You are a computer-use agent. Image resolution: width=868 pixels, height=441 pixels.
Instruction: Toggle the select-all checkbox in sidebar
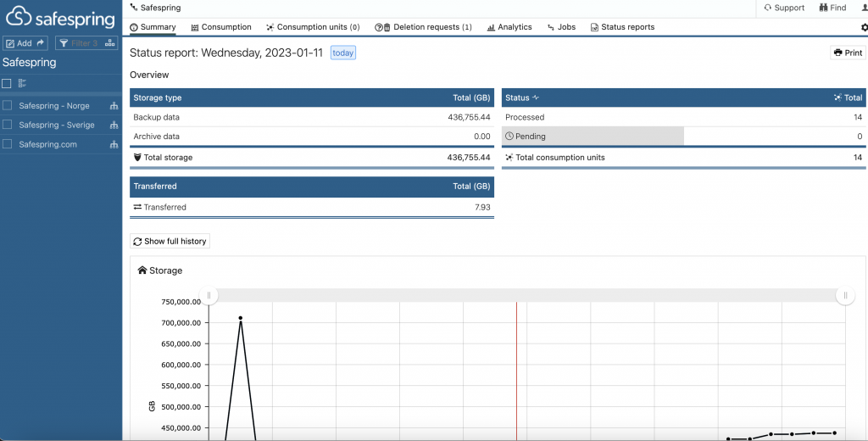tap(7, 83)
